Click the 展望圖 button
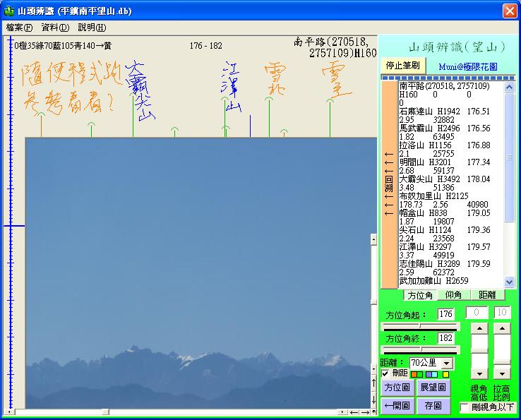Screen dimensions: 521x420 tap(433, 388)
